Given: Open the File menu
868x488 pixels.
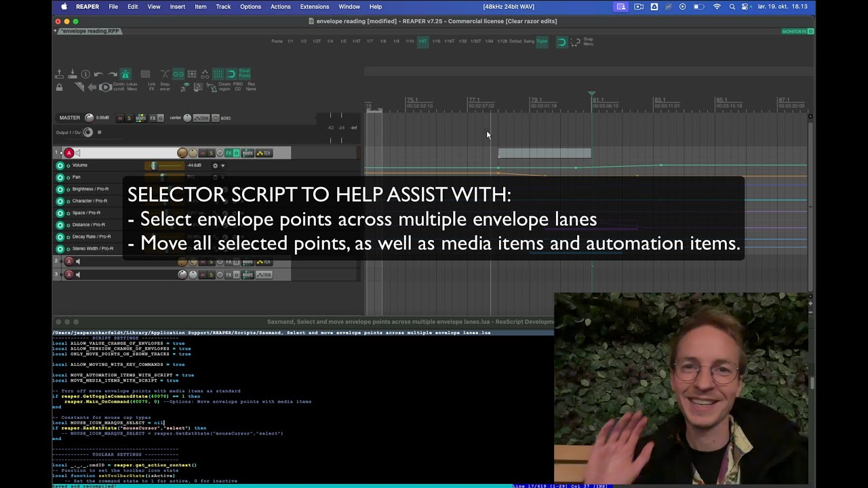Looking at the screenshot, I should click(x=113, y=7).
